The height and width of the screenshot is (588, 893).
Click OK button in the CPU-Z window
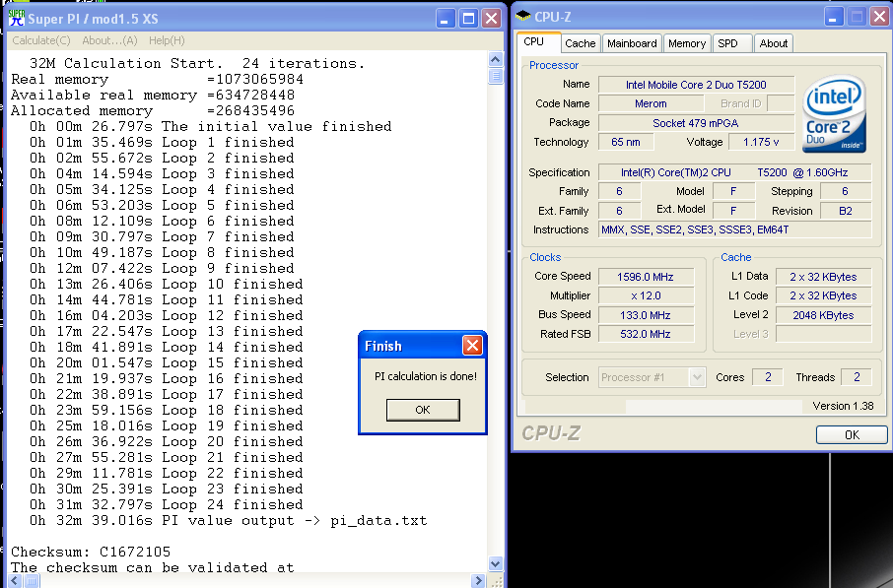pyautogui.click(x=852, y=435)
